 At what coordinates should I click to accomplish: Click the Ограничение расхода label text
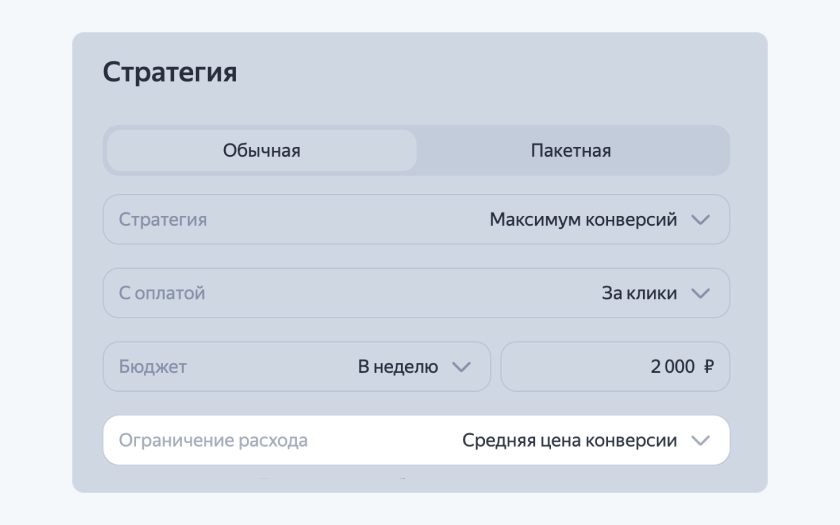click(x=213, y=441)
